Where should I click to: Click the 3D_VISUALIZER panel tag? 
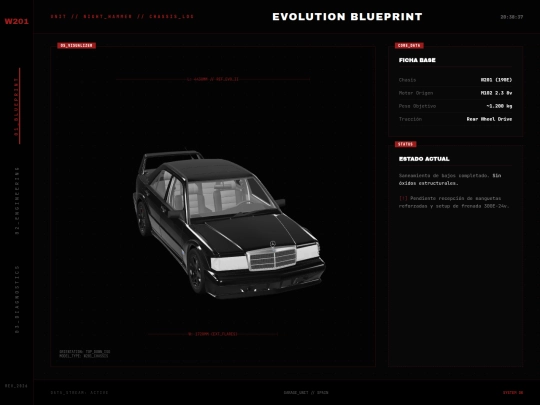(x=76, y=45)
